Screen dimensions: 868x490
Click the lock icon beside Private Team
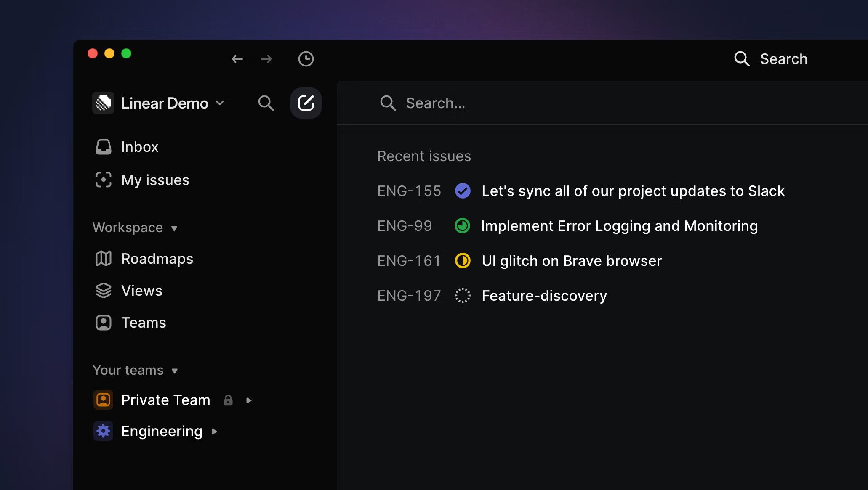pos(228,400)
